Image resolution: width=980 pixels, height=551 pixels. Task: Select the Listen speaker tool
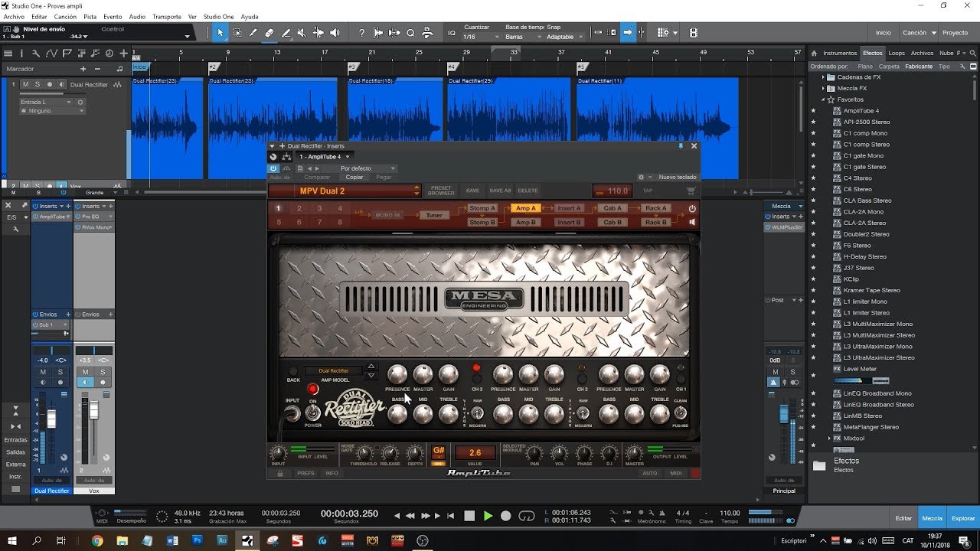[x=335, y=33]
